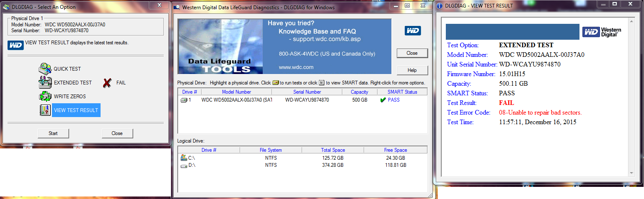Click the logical Drive # column header
The image size is (644, 199).
[209, 150]
